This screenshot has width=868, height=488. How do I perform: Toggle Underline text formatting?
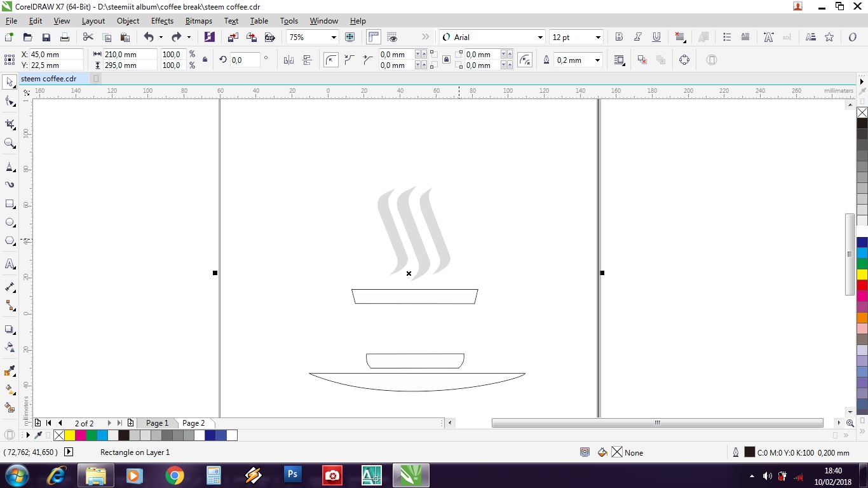click(x=656, y=37)
